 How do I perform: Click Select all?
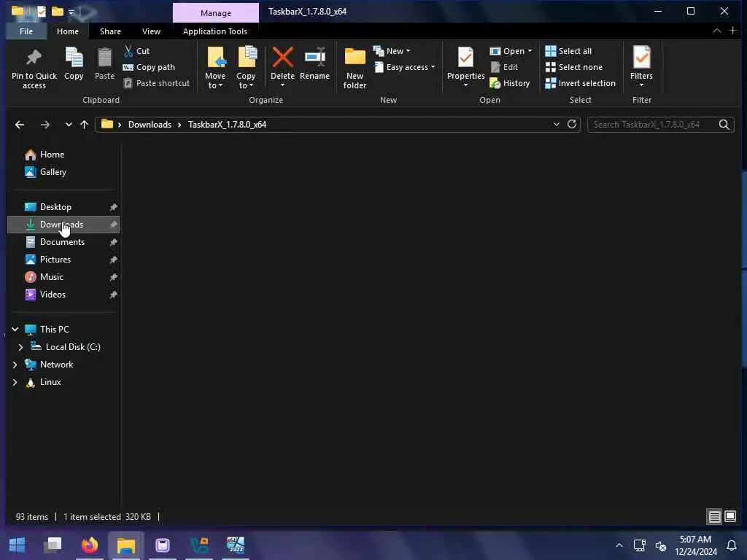click(x=568, y=51)
